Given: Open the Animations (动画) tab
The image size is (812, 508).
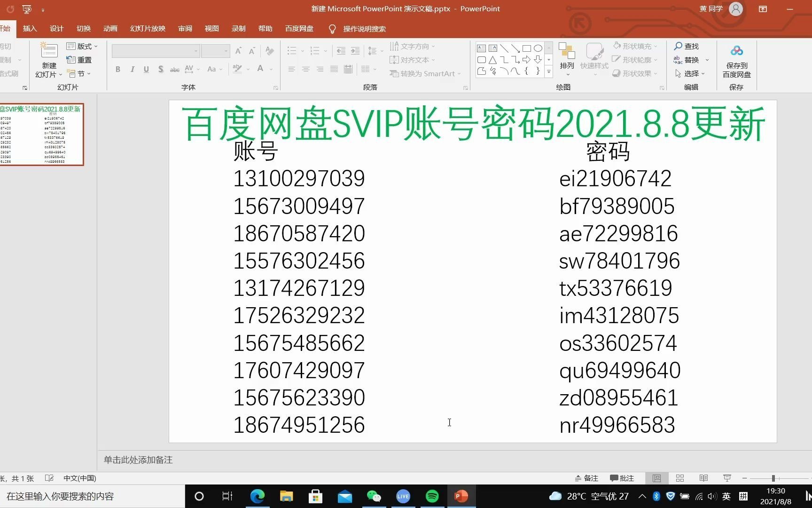Looking at the screenshot, I should tap(110, 29).
